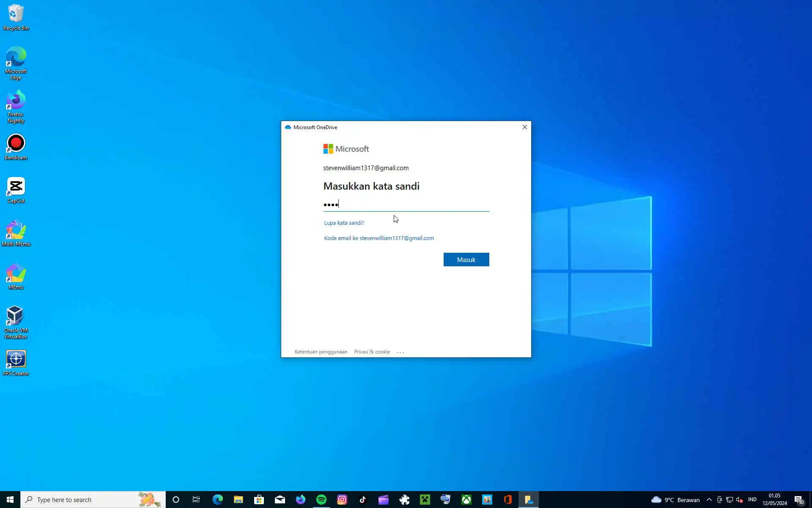812x508 pixels.
Task: Open Privasi & cookie link
Action: [372, 352]
